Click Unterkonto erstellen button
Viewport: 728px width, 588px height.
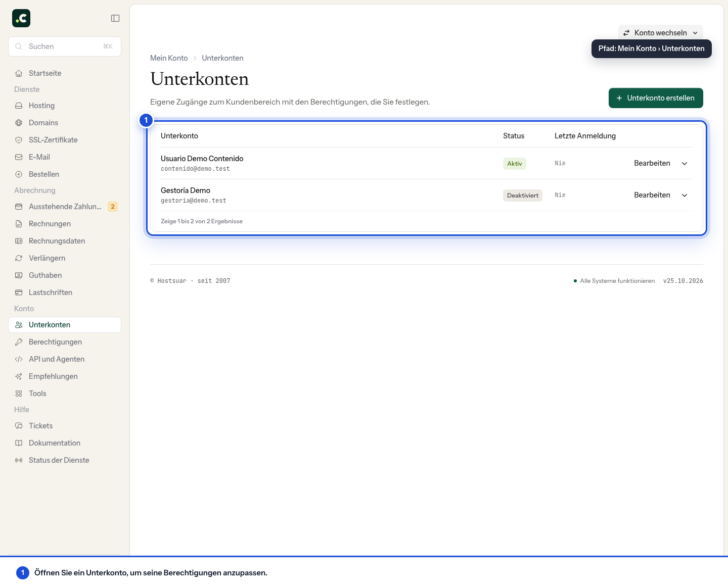point(656,98)
